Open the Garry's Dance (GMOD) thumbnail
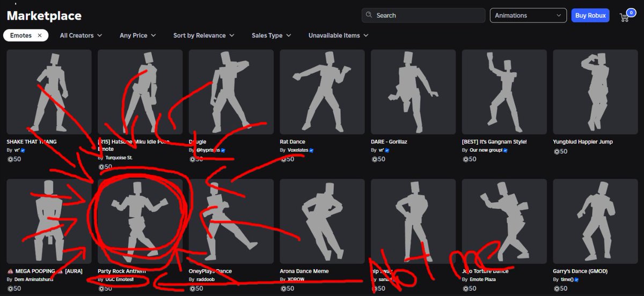The height and width of the screenshot is (296, 644). click(595, 221)
